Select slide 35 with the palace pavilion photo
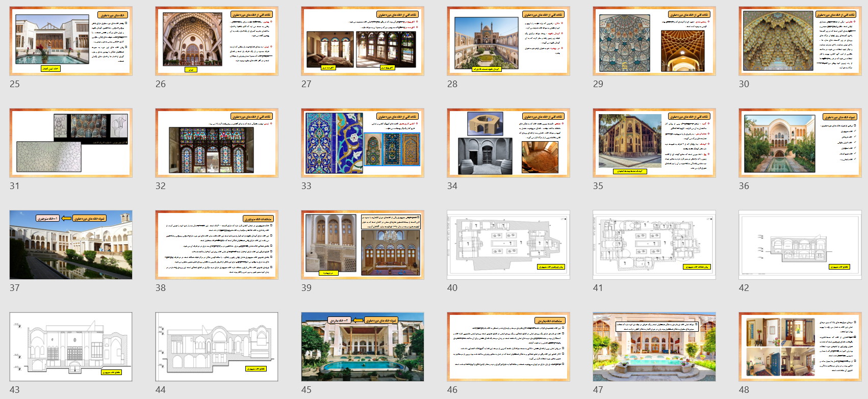 [x=654, y=143]
